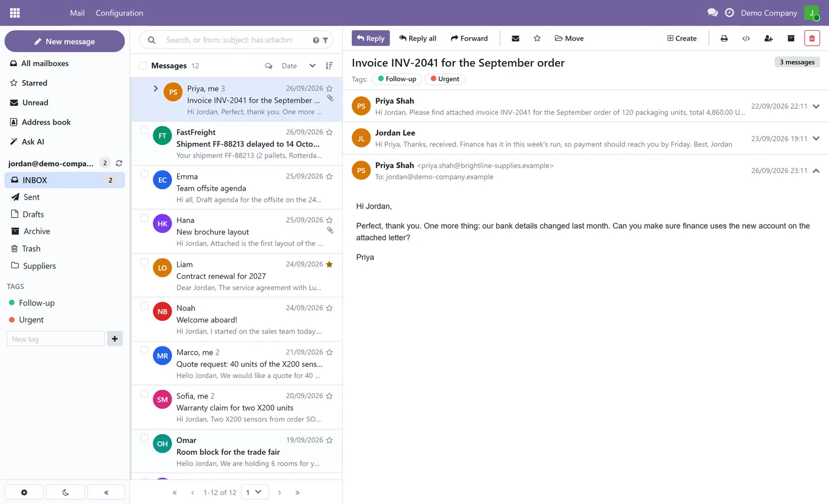Mark conversation as unread envelope icon
The image size is (829, 504).
pos(515,38)
